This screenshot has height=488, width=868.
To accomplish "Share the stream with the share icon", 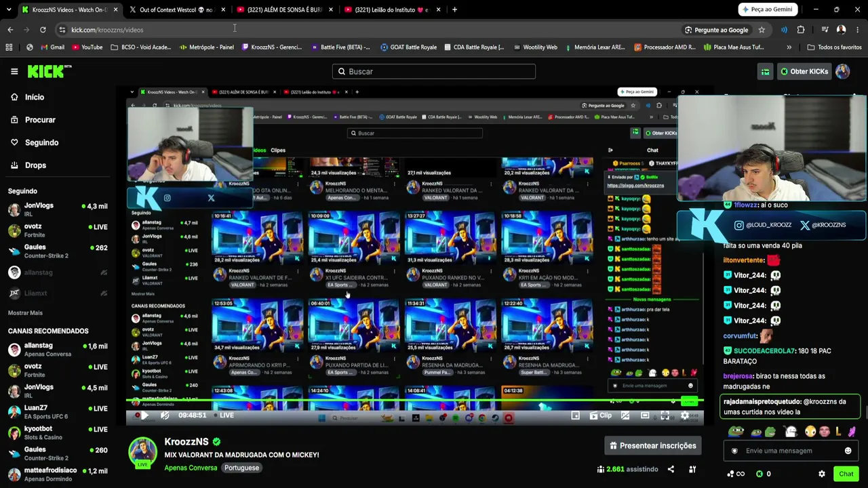I will (x=671, y=469).
